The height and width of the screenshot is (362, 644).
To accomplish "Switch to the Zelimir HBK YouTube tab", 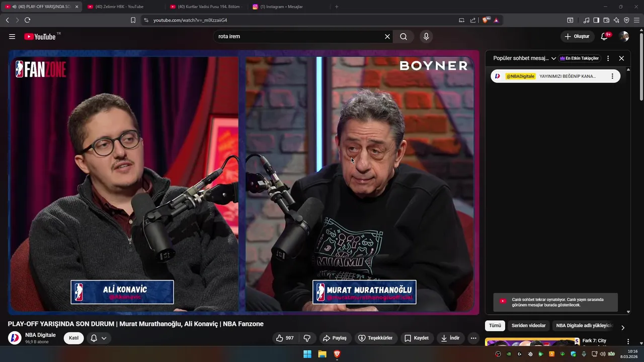I will pyautogui.click(x=123, y=7).
